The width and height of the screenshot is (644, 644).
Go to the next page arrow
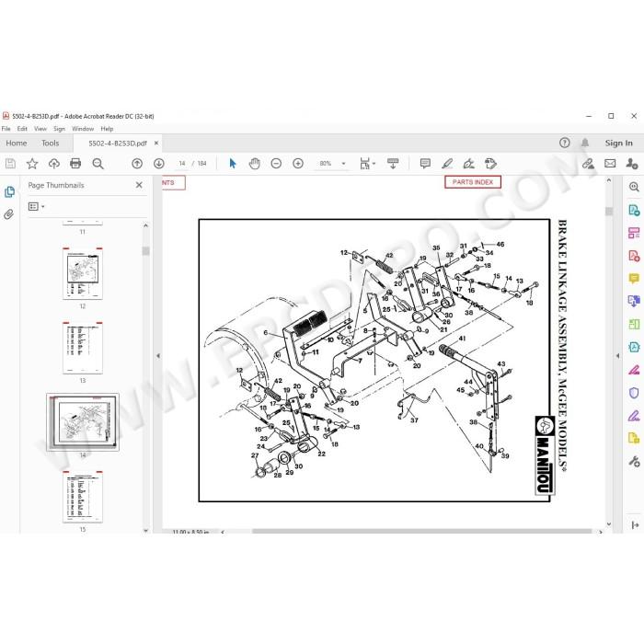[159, 164]
